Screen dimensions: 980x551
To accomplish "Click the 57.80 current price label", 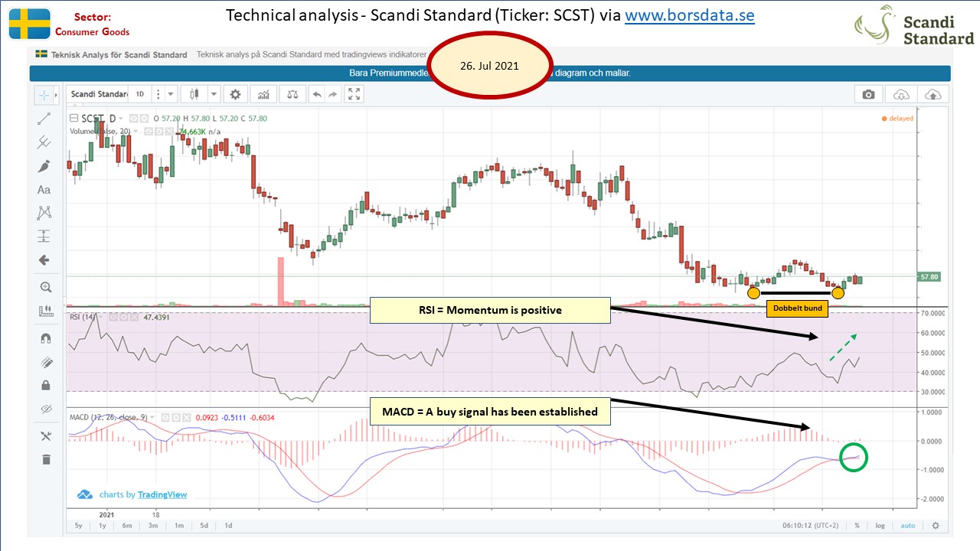I will [928, 277].
